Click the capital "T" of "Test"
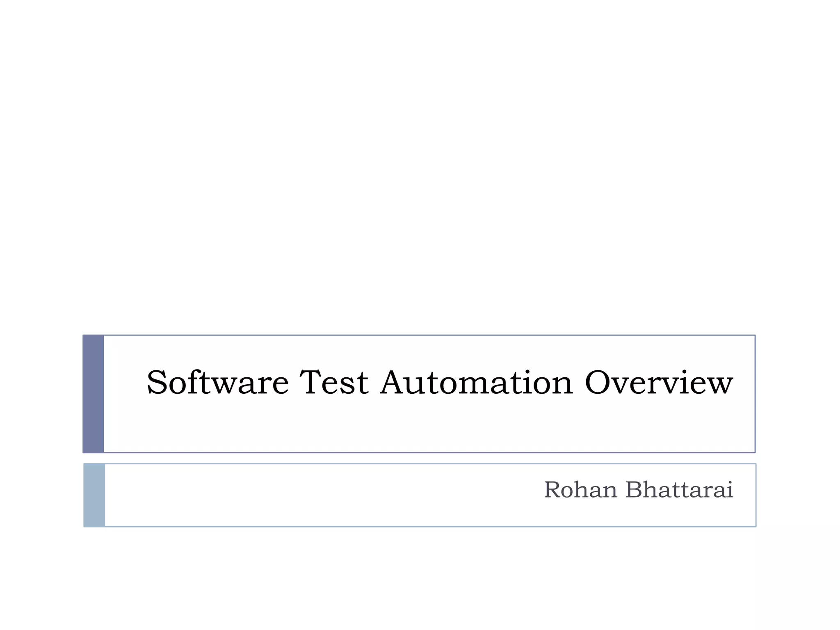 point(313,382)
